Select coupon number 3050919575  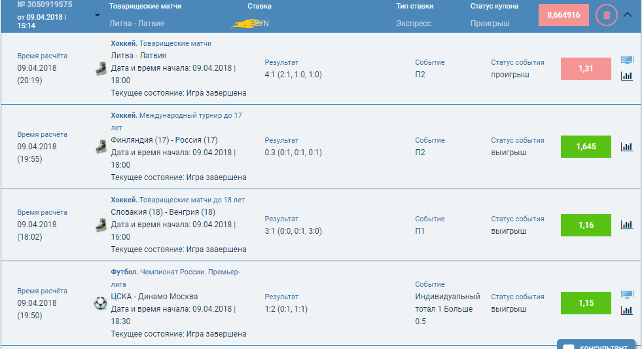tap(45, 5)
